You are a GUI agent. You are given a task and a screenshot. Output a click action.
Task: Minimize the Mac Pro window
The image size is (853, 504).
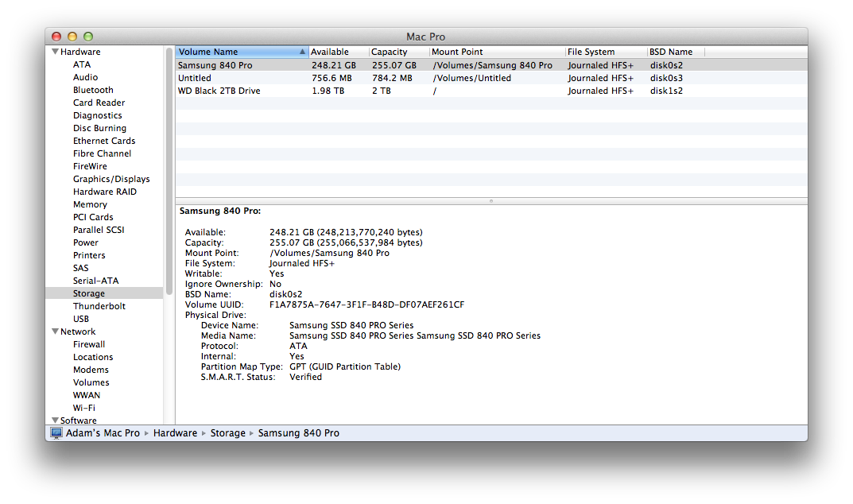[72, 37]
